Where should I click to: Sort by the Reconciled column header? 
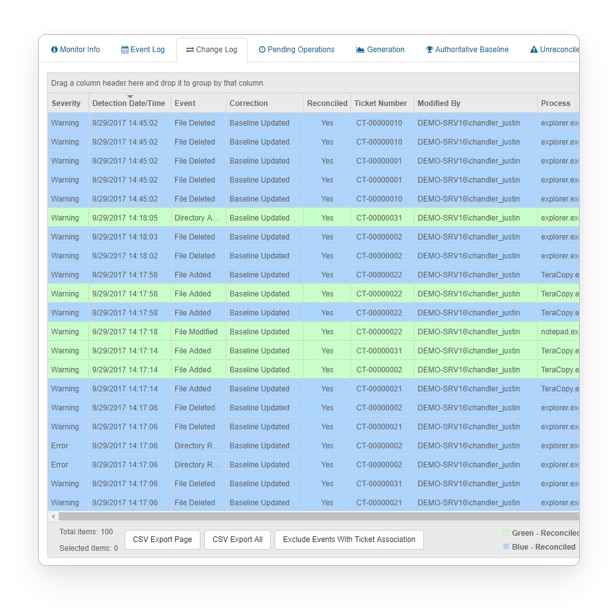pos(327,103)
